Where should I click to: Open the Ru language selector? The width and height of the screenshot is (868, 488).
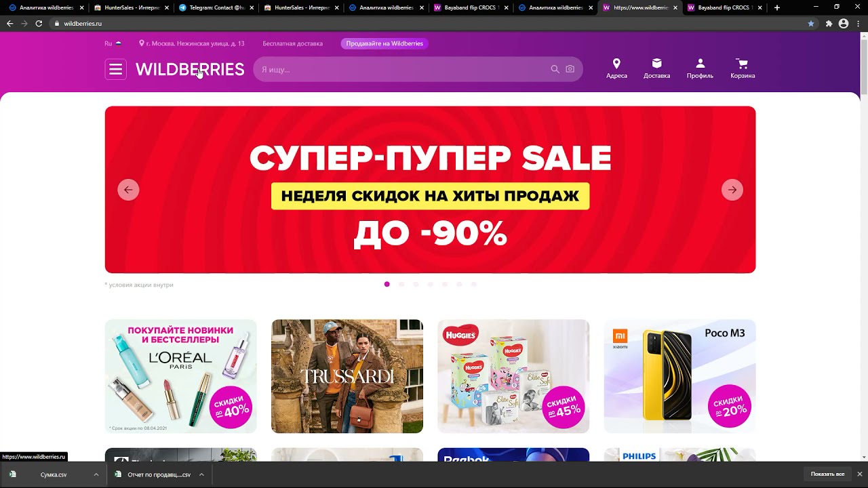tap(113, 43)
